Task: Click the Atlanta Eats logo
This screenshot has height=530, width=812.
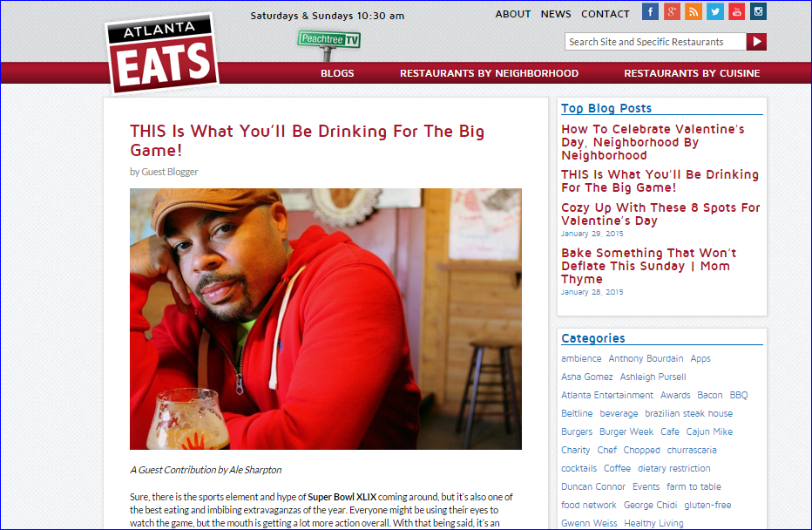Action: (x=162, y=53)
